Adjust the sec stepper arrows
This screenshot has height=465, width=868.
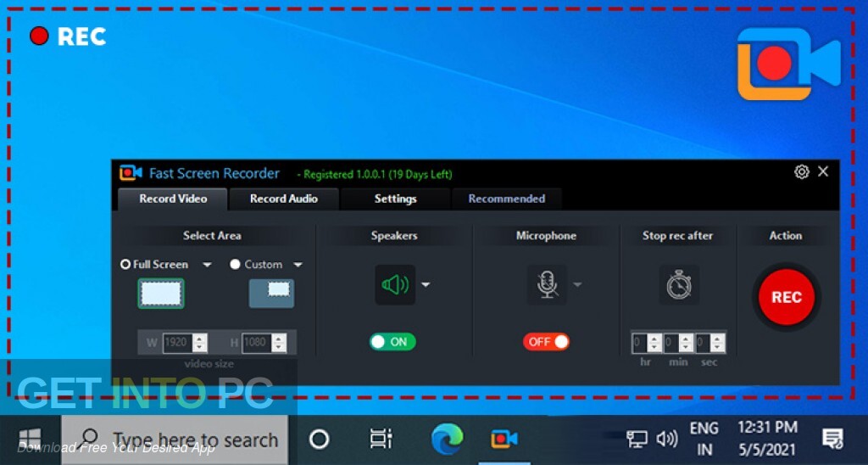point(718,343)
